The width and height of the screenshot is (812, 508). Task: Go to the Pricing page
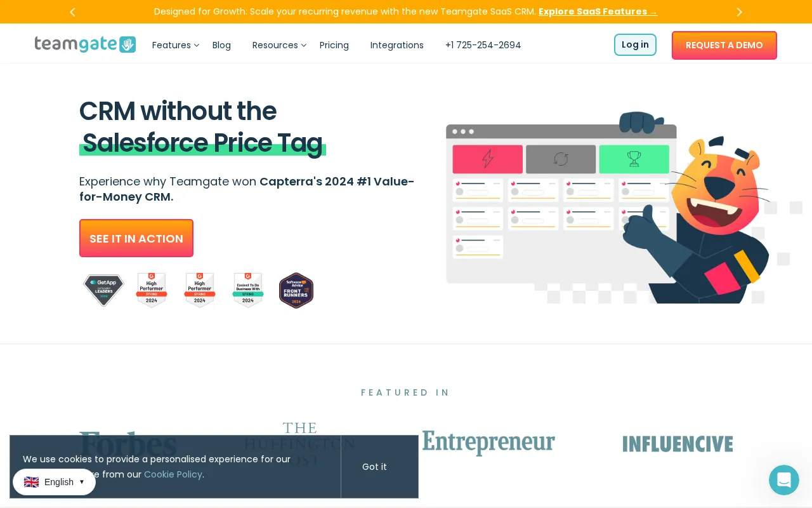pyautogui.click(x=334, y=45)
